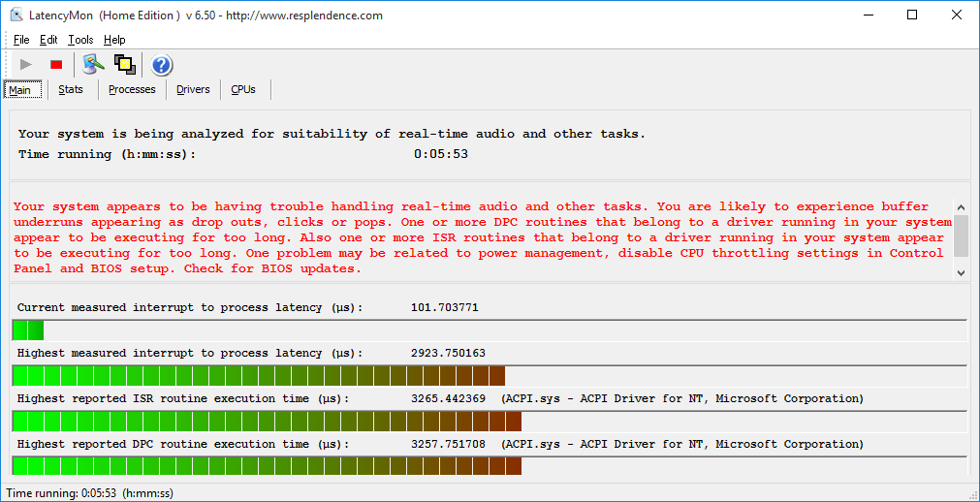Open the Edit menu
Screen dimensions: 980x502
(x=48, y=40)
